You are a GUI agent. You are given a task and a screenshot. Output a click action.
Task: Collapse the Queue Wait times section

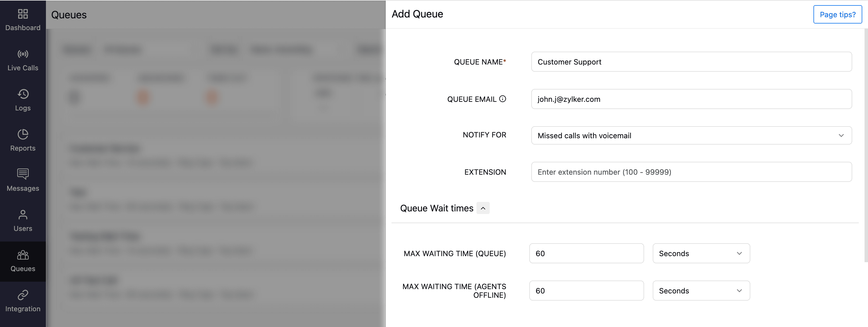[x=483, y=208]
